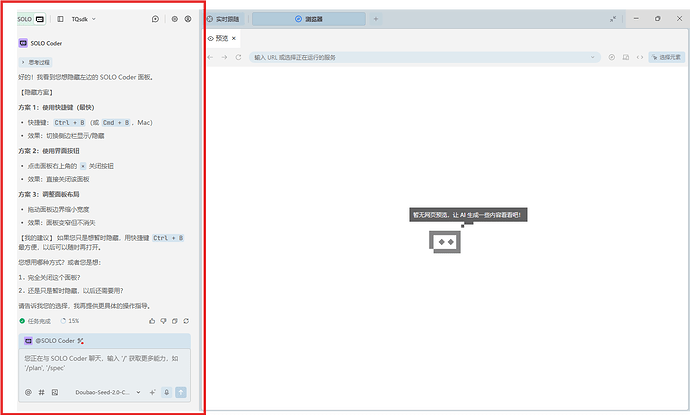Click the Cmd + B shortcut code
The width and height of the screenshot is (690, 415).
click(x=116, y=123)
